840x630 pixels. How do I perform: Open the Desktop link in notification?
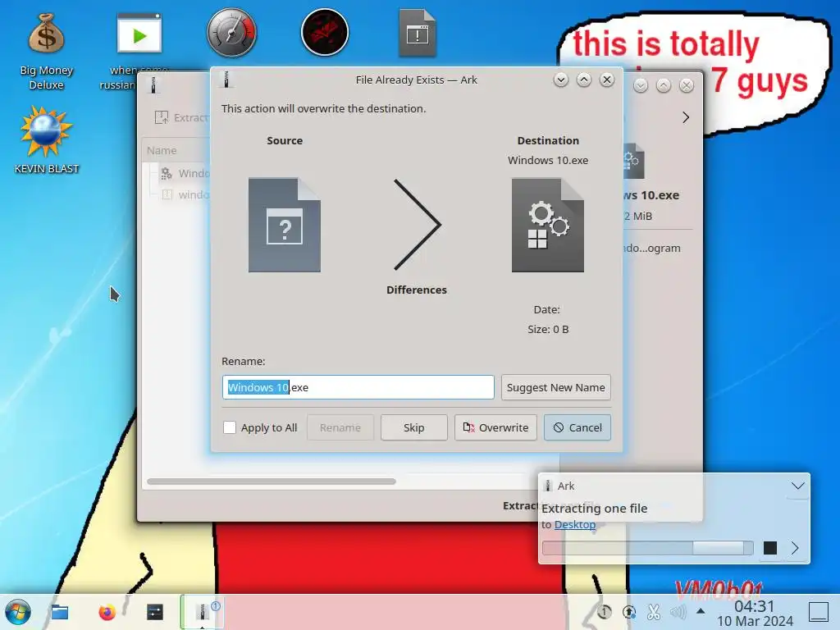575,524
